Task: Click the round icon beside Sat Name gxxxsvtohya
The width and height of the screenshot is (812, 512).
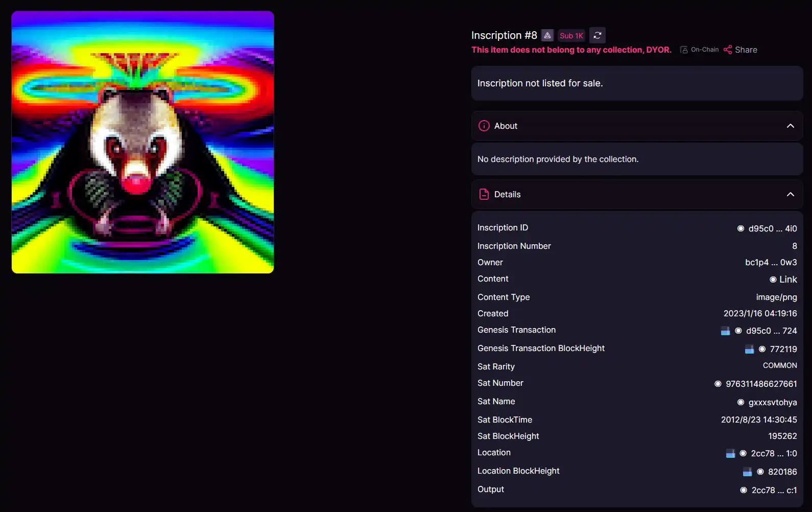Action: (x=741, y=403)
